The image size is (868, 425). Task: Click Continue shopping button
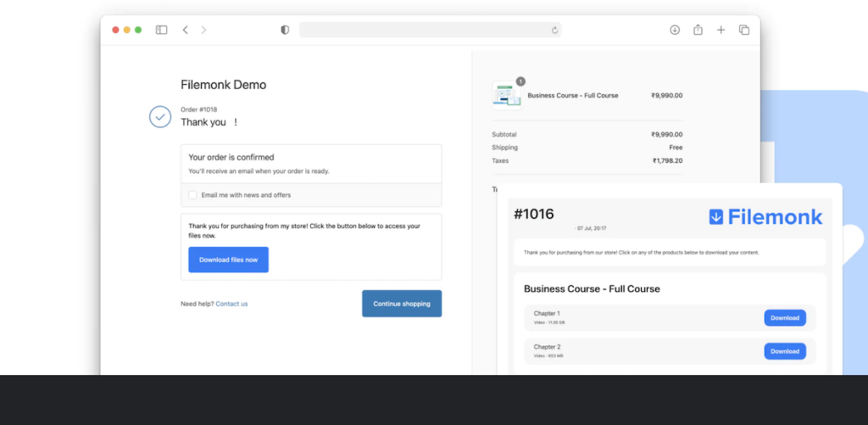point(402,304)
